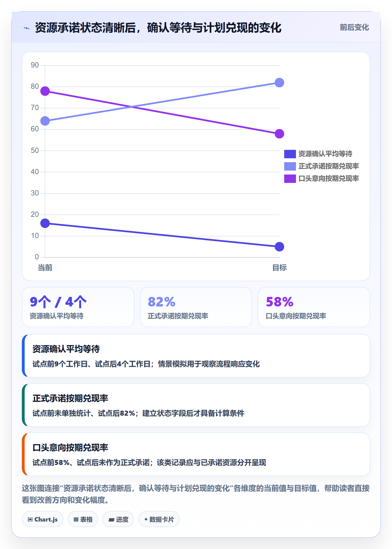The image size is (392, 549).
Task: Click the 当前 x-axis label
Action: coord(45,268)
